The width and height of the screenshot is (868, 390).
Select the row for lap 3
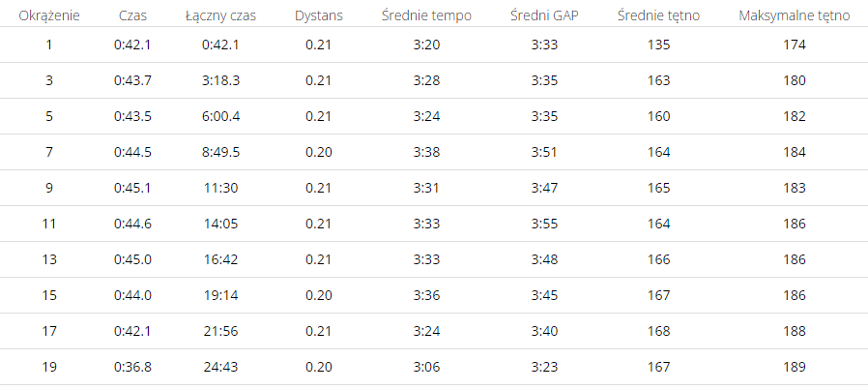[x=434, y=80]
